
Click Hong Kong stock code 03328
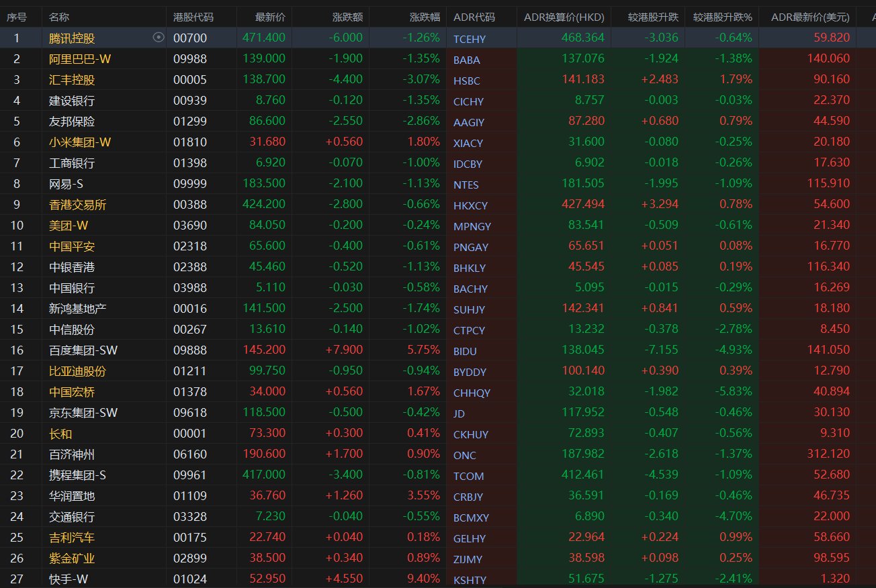[x=190, y=517]
